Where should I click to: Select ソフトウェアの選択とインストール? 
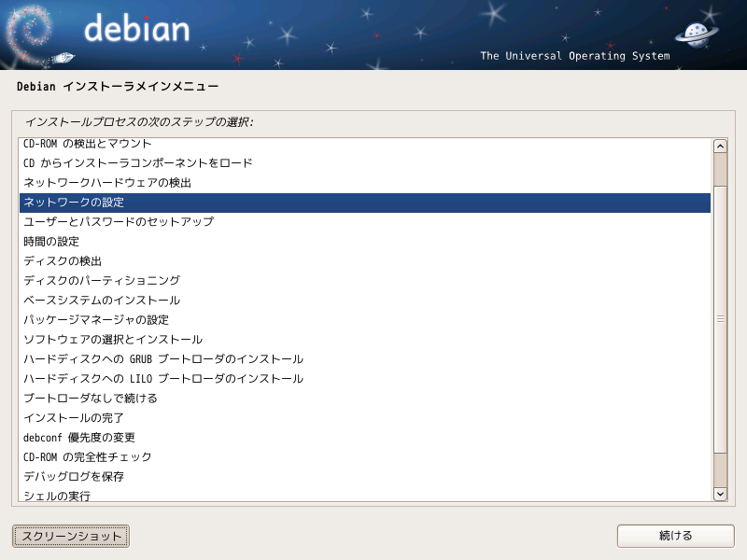pos(113,340)
